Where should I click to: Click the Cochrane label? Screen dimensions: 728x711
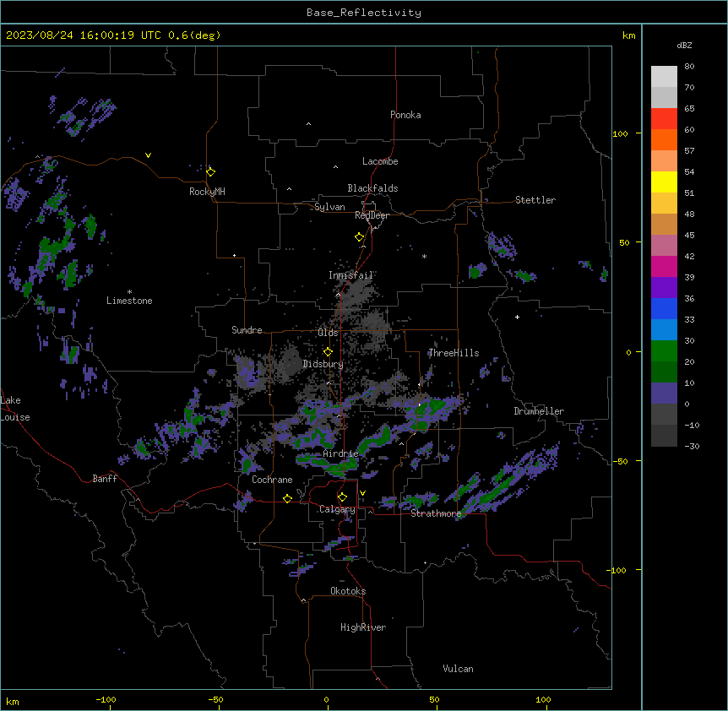272,480
